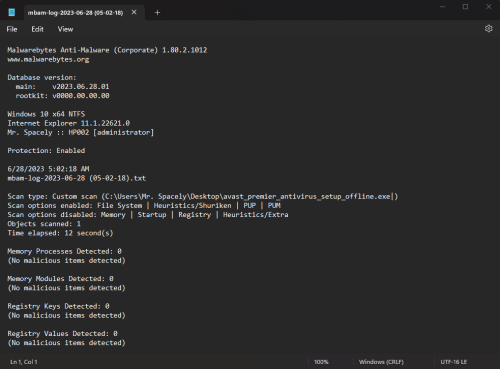
Task: Click the Ln 1, Col 1 position indicator
Action: [x=24, y=362]
